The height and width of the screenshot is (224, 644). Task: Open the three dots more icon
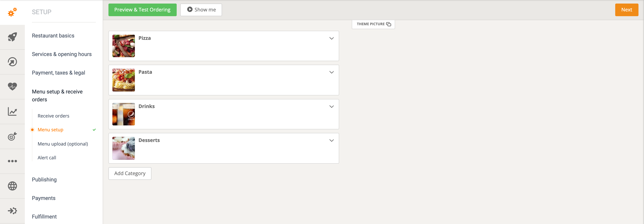(12, 161)
